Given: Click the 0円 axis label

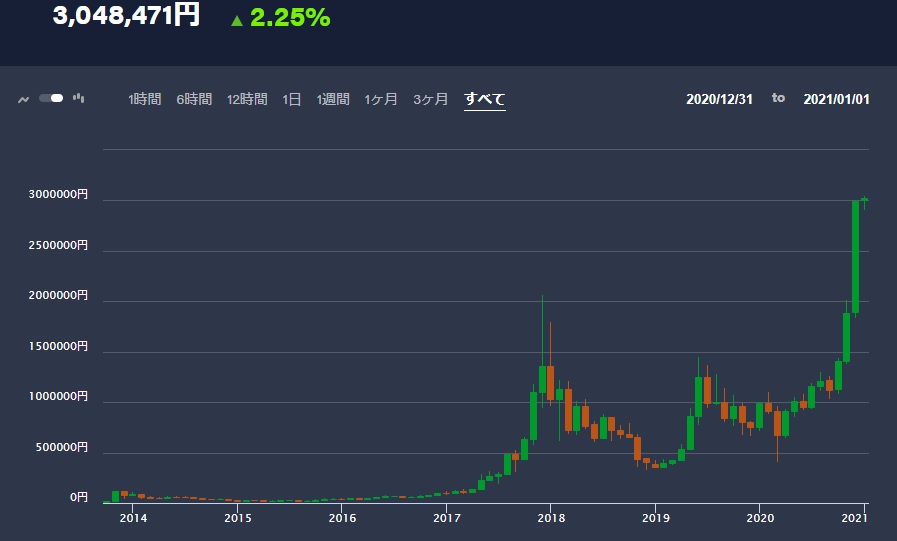Looking at the screenshot, I should click(x=79, y=498).
